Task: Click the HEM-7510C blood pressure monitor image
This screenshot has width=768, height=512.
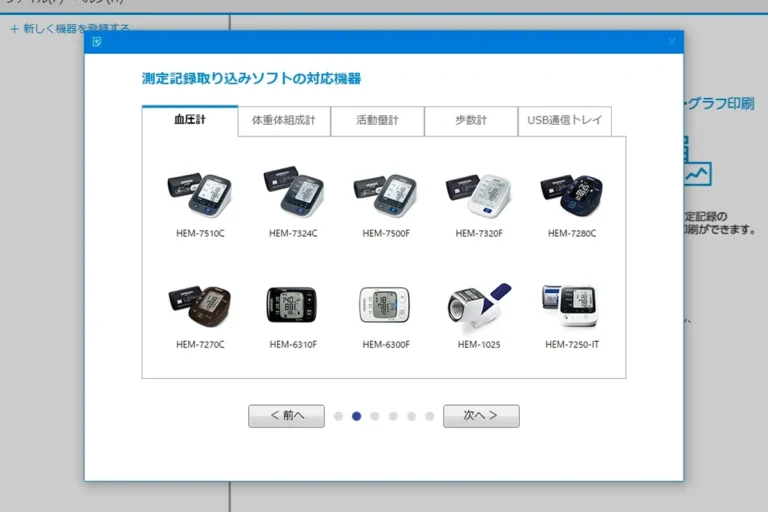Action: pos(200,195)
